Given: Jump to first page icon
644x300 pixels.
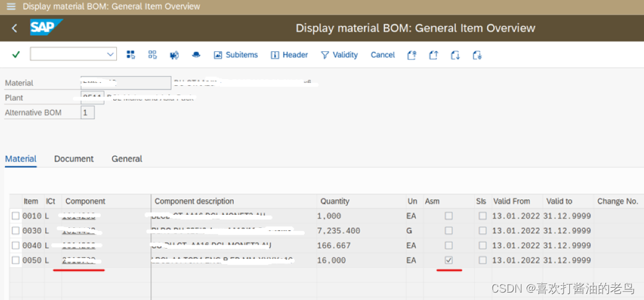Looking at the screenshot, I should (x=412, y=55).
